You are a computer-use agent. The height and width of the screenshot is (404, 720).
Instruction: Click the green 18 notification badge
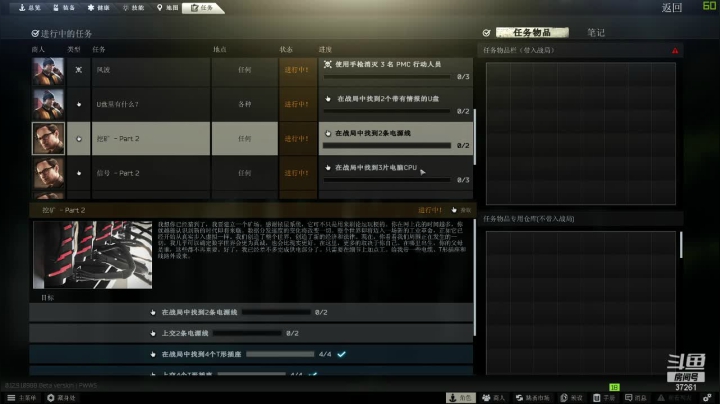pos(614,387)
